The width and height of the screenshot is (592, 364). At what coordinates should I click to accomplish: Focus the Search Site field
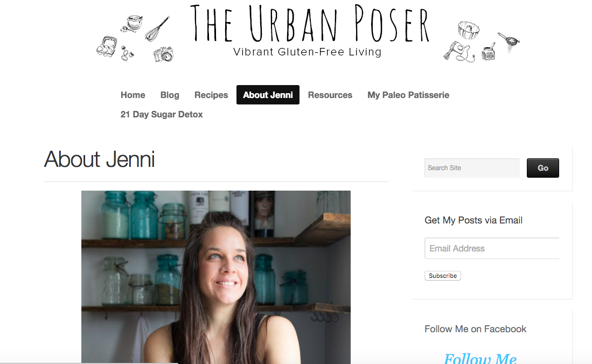[472, 168]
